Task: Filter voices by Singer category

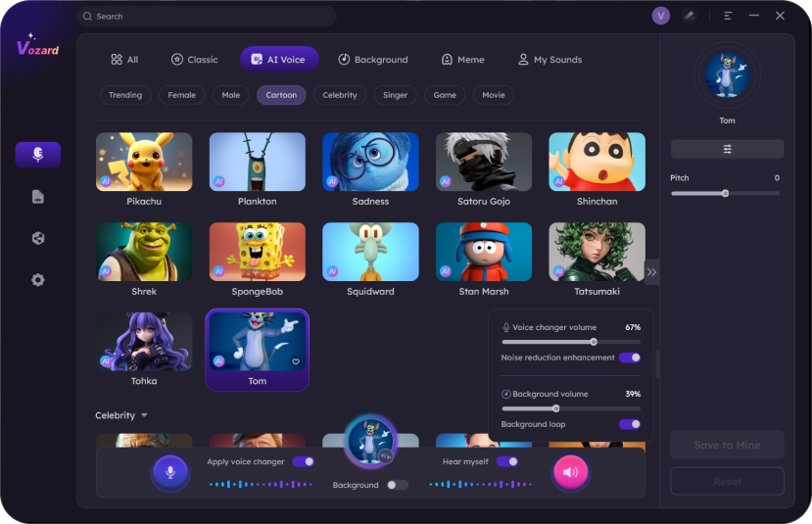Action: pyautogui.click(x=395, y=95)
